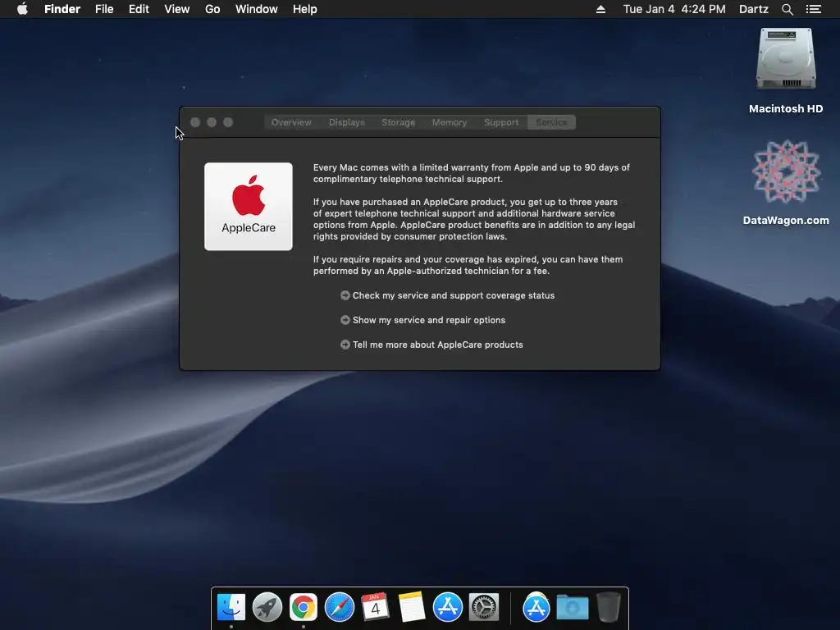Open the File menu
Viewport: 840px width, 630px height.
tap(104, 9)
